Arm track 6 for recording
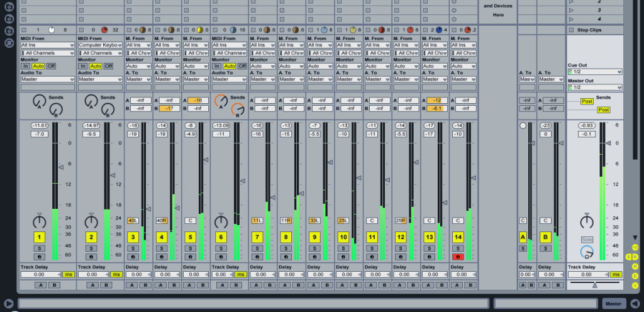Screen dimensions: 644x312 221,257
